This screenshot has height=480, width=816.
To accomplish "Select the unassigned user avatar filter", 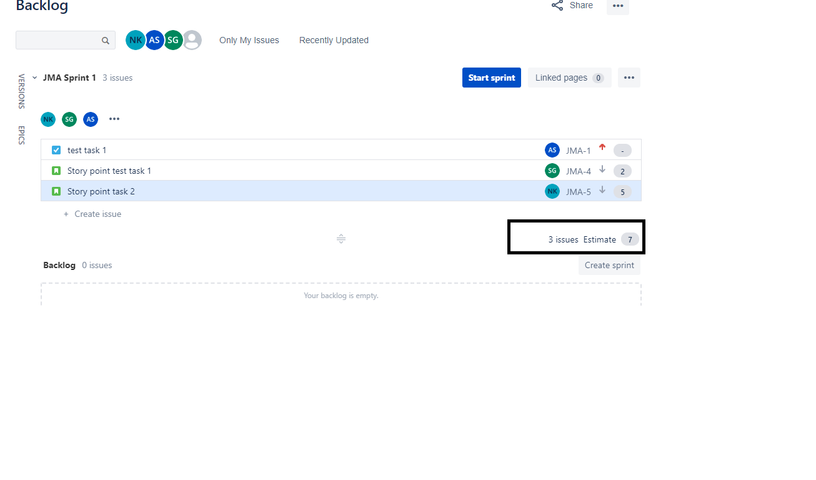I will click(192, 40).
